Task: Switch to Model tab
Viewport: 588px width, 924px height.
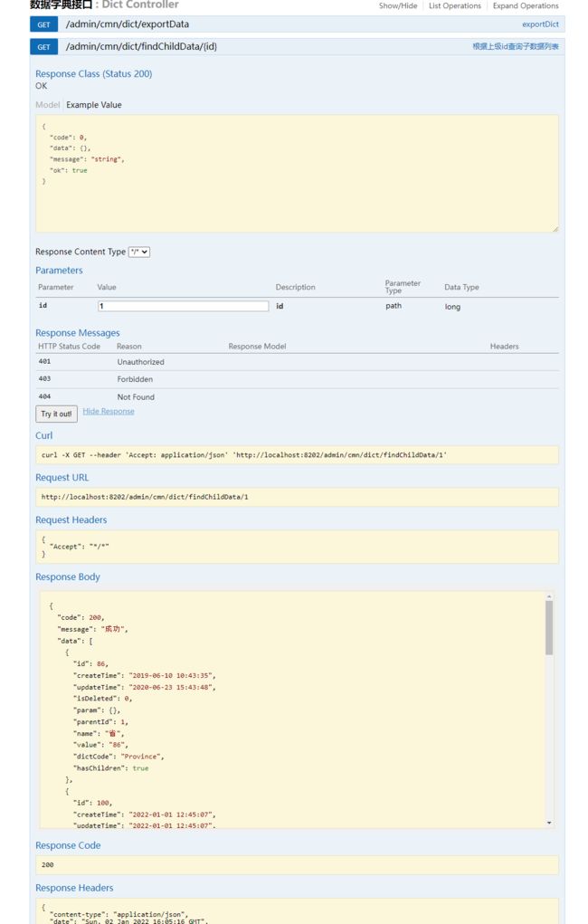Action: coord(47,105)
